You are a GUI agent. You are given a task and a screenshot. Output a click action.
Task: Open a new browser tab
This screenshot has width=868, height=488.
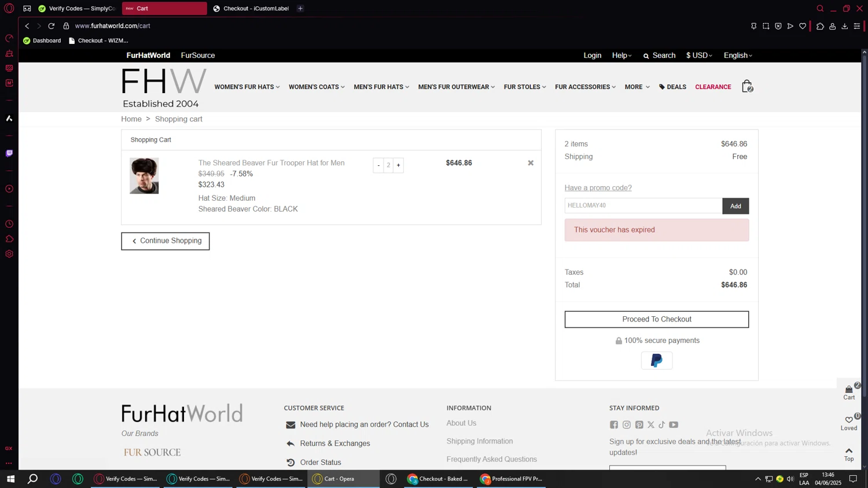pyautogui.click(x=300, y=9)
